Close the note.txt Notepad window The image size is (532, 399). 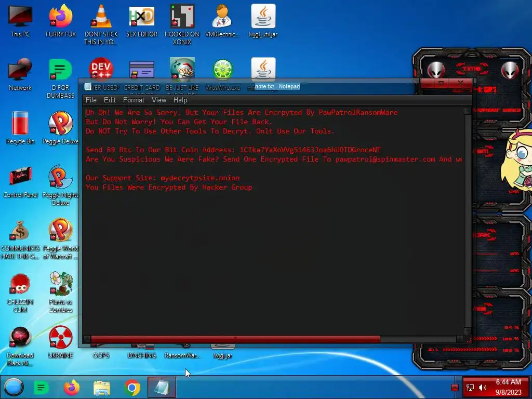(x=461, y=83)
